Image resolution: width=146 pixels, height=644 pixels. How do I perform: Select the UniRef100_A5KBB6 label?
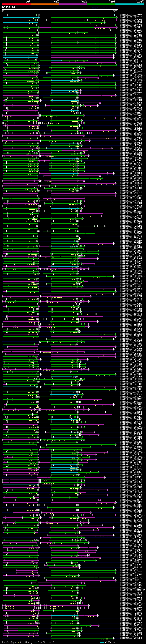131,68
